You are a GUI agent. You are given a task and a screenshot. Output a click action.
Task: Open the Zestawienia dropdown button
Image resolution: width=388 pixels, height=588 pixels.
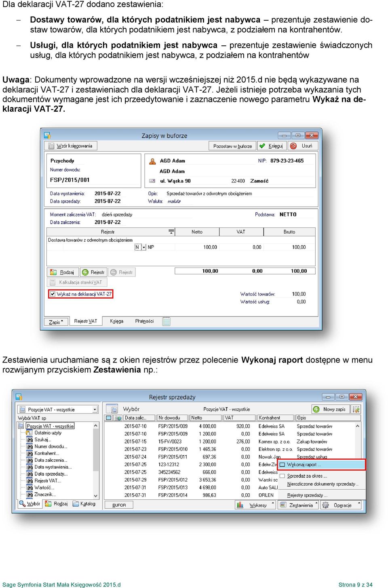(x=299, y=505)
